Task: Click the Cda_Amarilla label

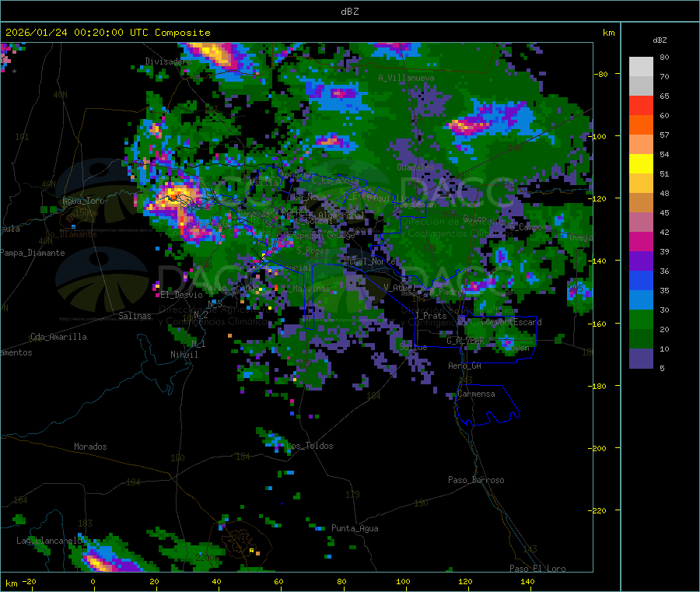Action: pyautogui.click(x=58, y=337)
